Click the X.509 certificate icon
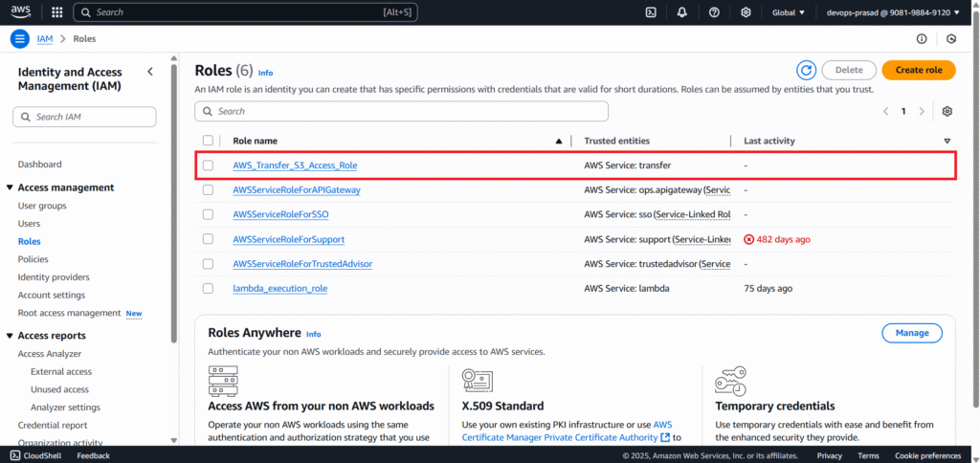This screenshot has height=463, width=980. (x=477, y=381)
